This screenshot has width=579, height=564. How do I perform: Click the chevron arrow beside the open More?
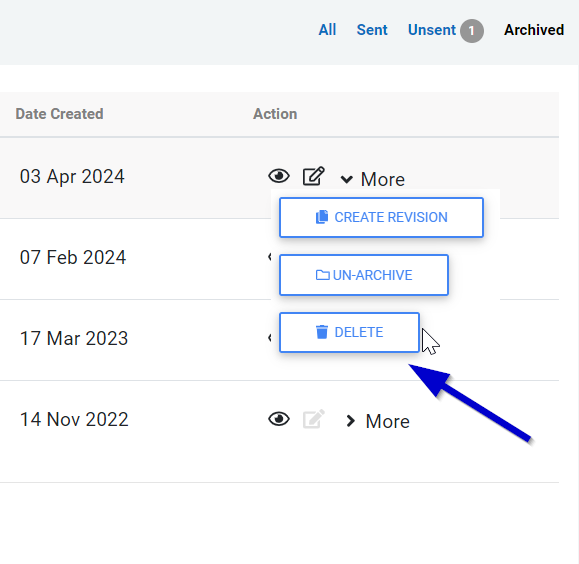tap(346, 180)
